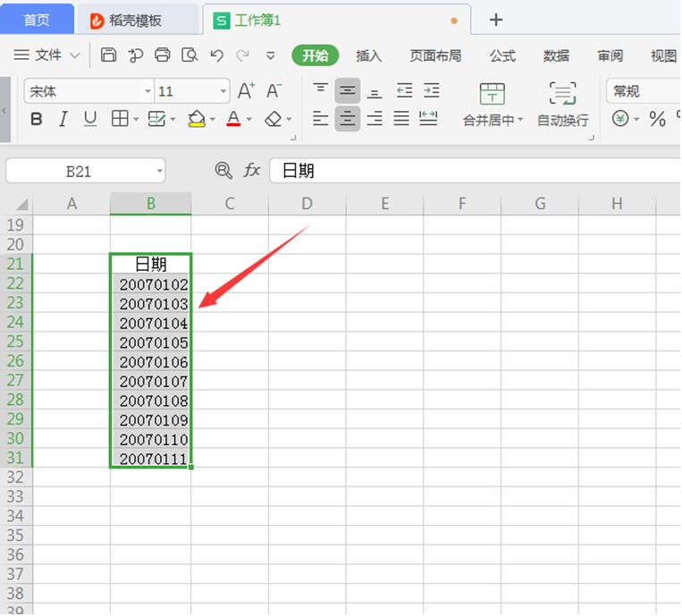
Task: Click cell containing 20070105
Action: (150, 342)
